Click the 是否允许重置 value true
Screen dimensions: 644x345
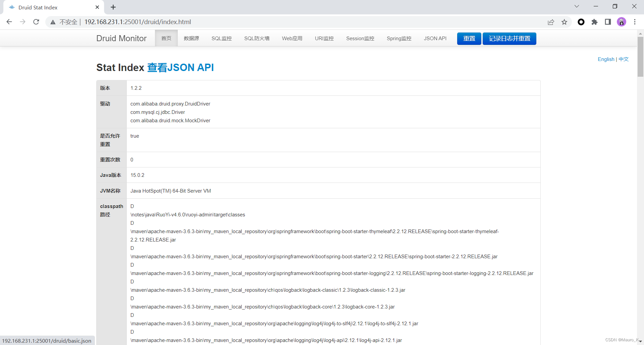pyautogui.click(x=135, y=136)
